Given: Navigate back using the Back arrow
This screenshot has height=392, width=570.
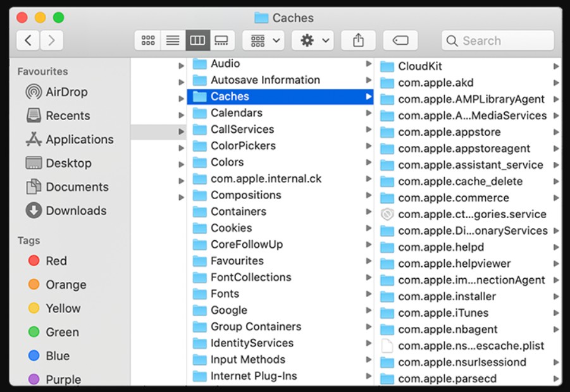Looking at the screenshot, I should pyautogui.click(x=28, y=40).
